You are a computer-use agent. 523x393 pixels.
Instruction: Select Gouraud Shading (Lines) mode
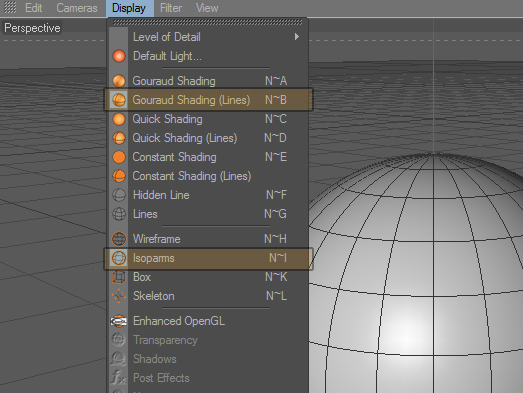click(208, 99)
